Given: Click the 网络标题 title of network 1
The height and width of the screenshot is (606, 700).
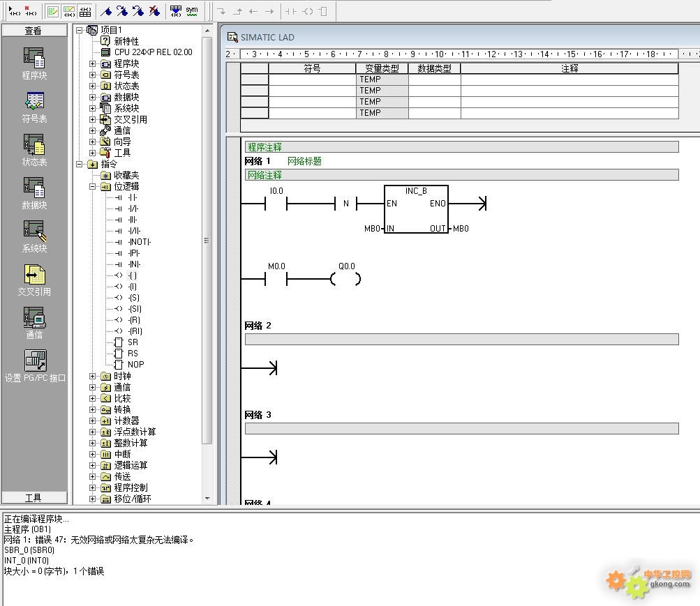Looking at the screenshot, I should [304, 161].
